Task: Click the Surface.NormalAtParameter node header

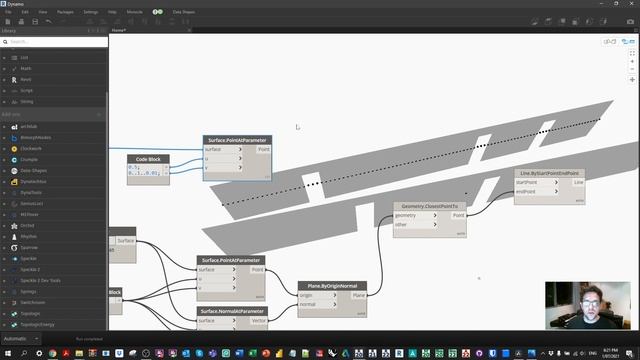Action: click(x=232, y=311)
